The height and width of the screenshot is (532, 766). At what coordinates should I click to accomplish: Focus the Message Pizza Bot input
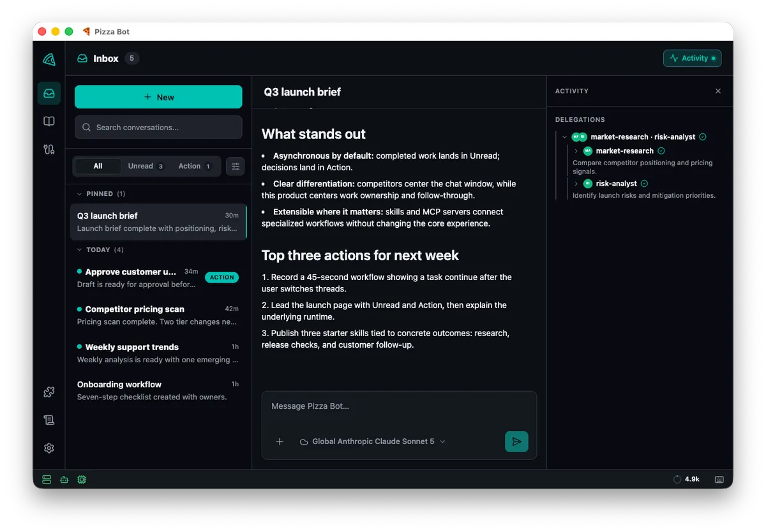point(399,406)
